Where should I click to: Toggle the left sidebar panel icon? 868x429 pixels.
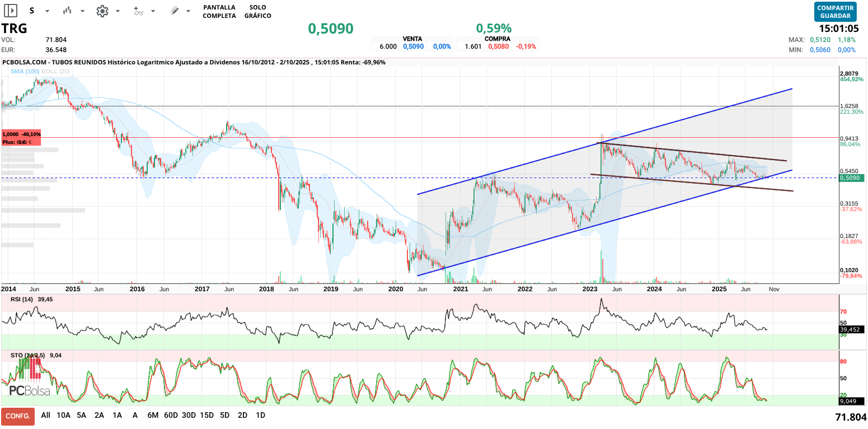[x=11, y=11]
